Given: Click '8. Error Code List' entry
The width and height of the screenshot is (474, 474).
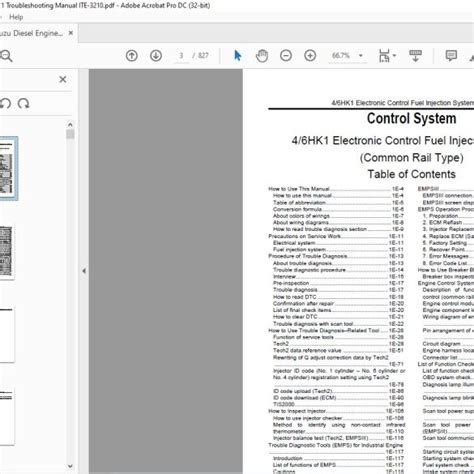Looking at the screenshot, I should (x=444, y=263).
